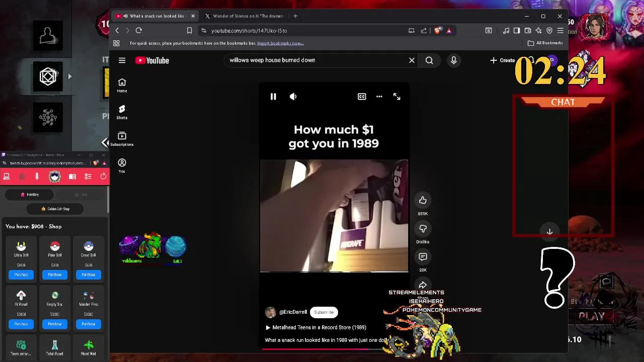Reload the YouTube page
Screen dimensions: 644x362
[139, 31]
